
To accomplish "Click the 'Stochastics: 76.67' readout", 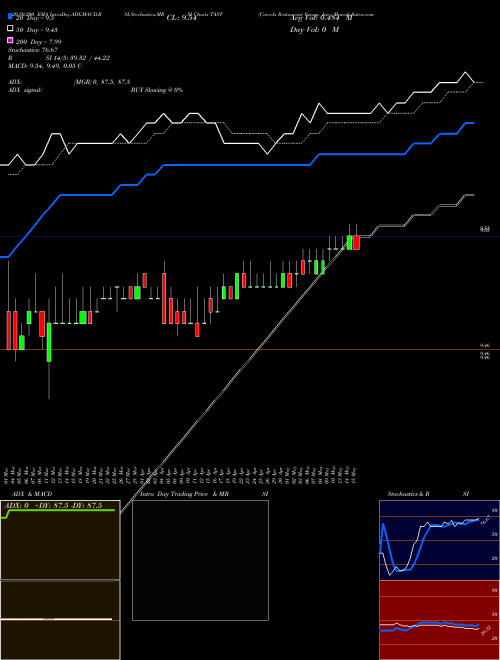I will pos(33,50).
